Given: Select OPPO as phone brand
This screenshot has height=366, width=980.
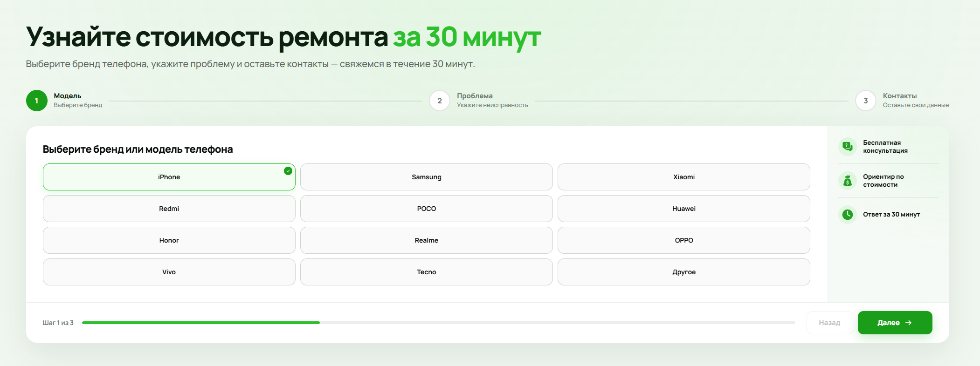Looking at the screenshot, I should point(683,240).
